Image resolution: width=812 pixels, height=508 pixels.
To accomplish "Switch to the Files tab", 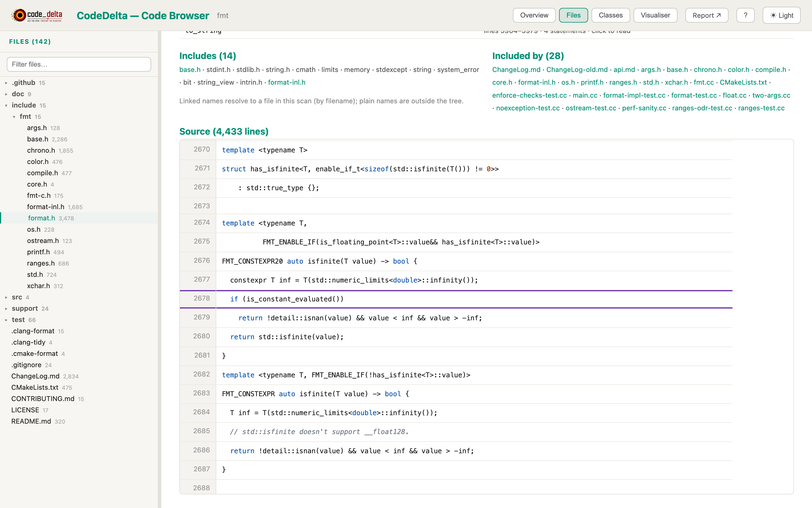I will coord(573,16).
